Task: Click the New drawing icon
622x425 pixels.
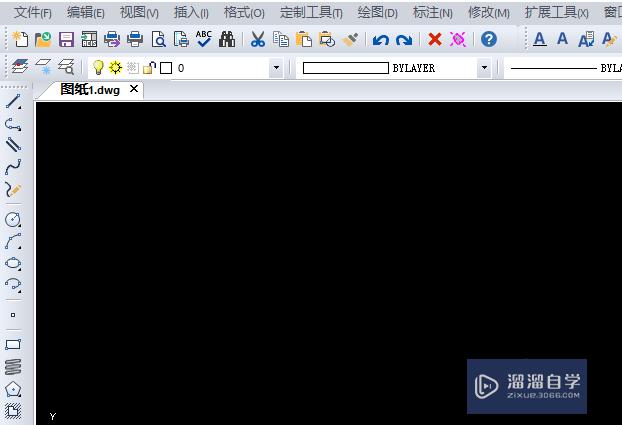Action: (x=20, y=39)
